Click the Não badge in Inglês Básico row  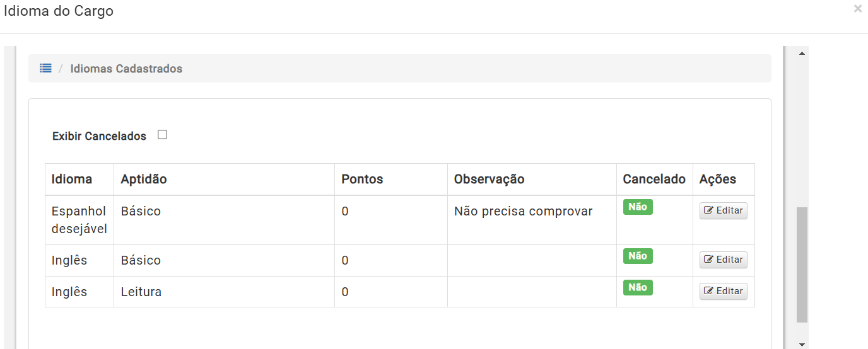click(x=638, y=256)
